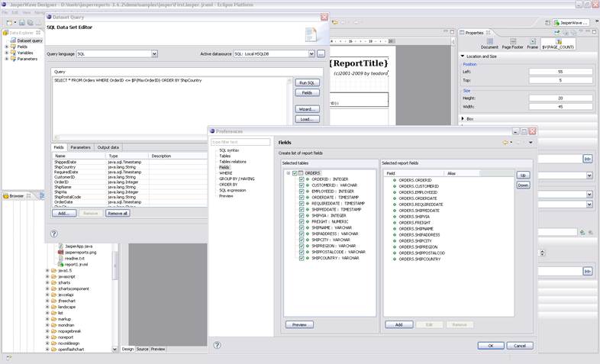Toggle the FREIGHT : NUMERIC checkbox
Viewport: 600px width, 364px height.
click(x=302, y=221)
